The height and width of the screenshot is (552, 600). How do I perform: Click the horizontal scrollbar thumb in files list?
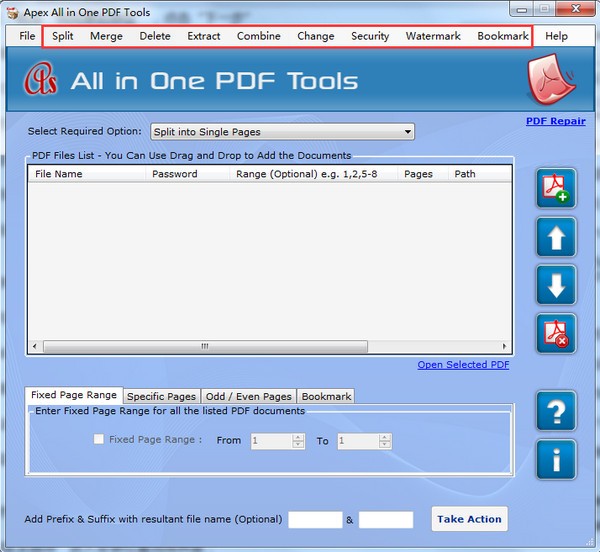[205, 346]
